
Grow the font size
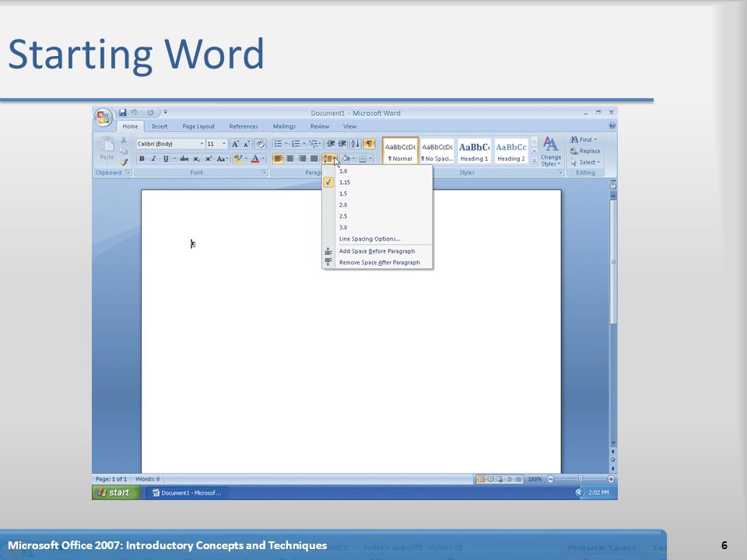pyautogui.click(x=235, y=144)
